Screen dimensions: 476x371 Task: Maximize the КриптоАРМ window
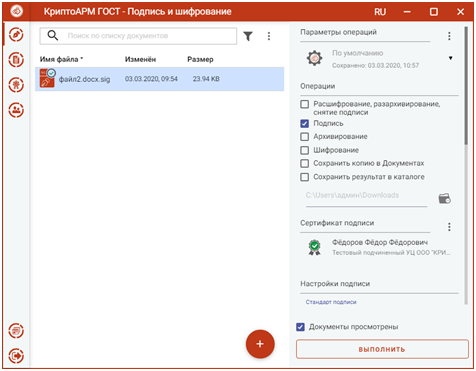(x=434, y=12)
